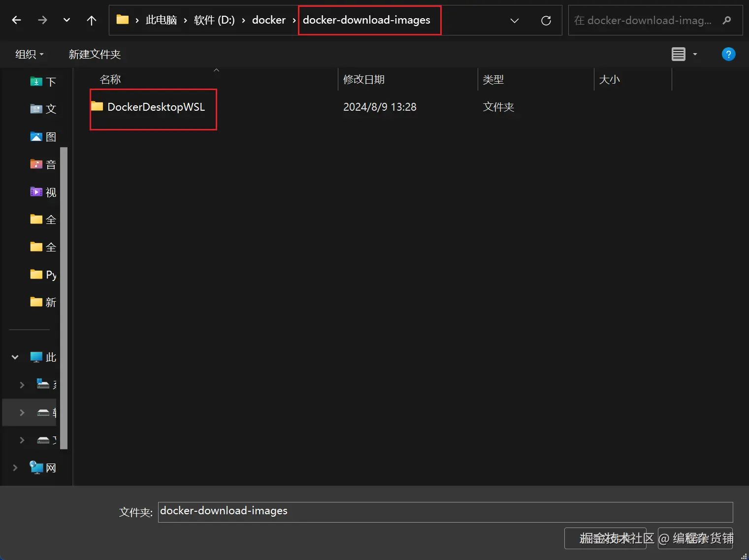The image size is (749, 560).
Task: Refresh the current folder view
Action: pyautogui.click(x=546, y=21)
